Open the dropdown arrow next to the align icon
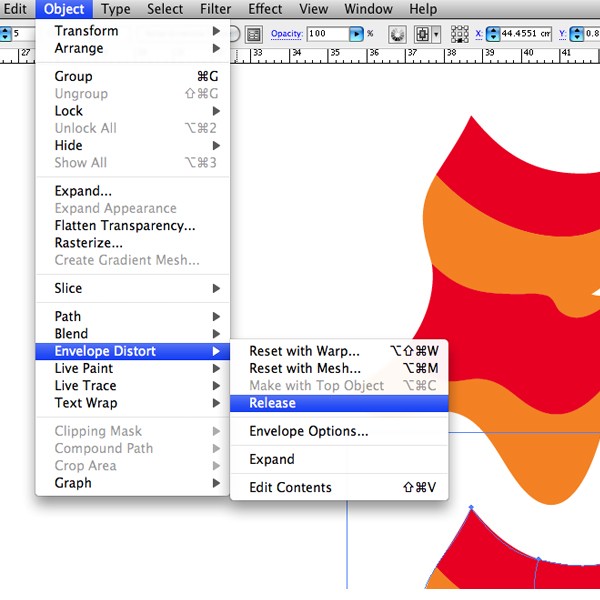 tap(436, 35)
